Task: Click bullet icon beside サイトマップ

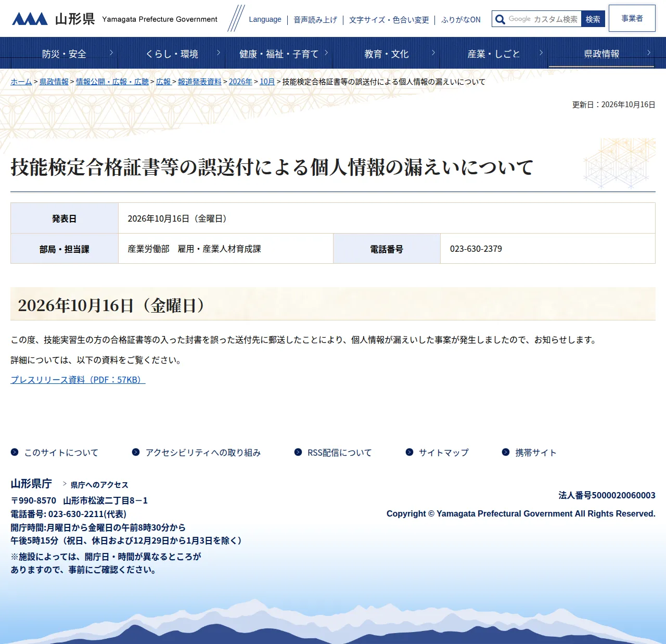Action: click(x=409, y=452)
